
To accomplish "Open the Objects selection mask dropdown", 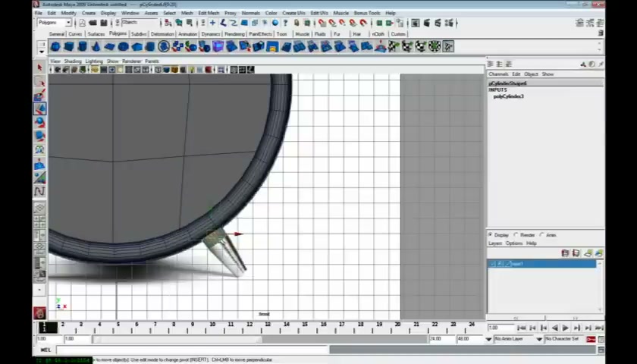I will point(139,22).
